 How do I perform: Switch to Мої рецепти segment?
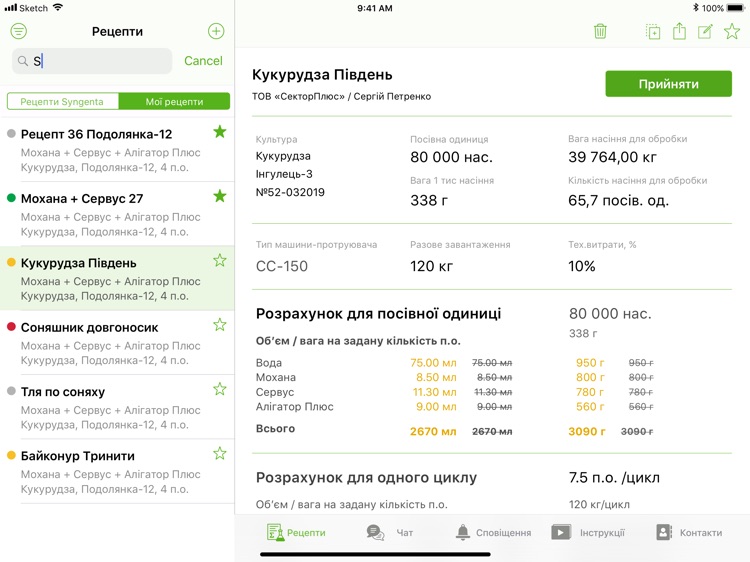174,101
